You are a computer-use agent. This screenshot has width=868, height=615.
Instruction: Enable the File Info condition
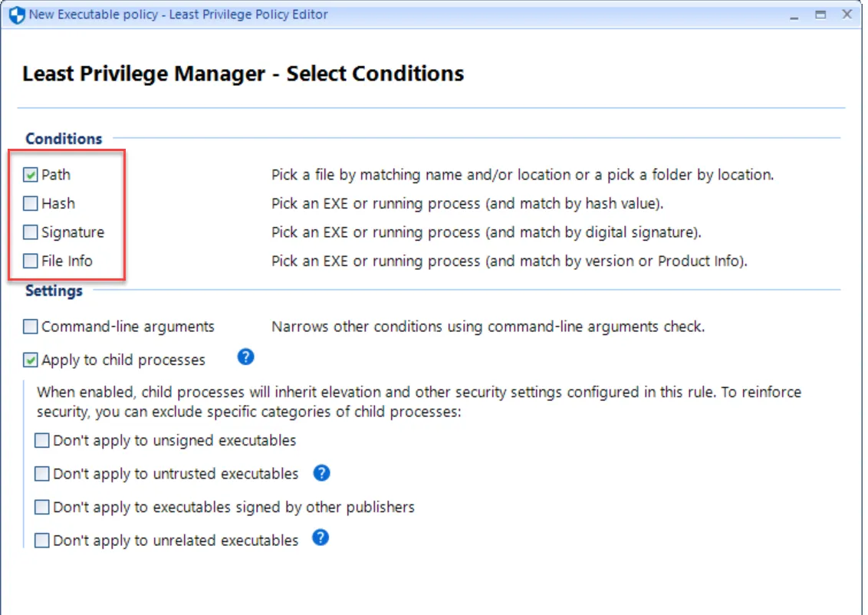[31, 261]
